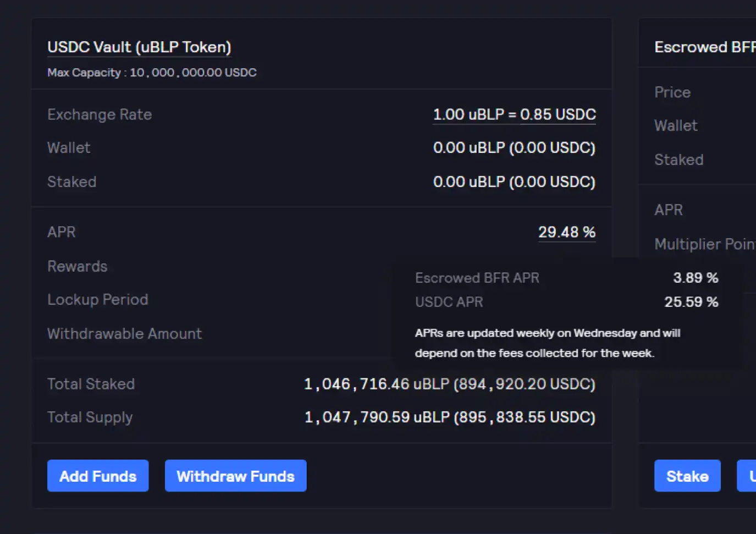756x534 pixels.
Task: Click Stake in Escrowed BFR card
Action: [x=687, y=476]
